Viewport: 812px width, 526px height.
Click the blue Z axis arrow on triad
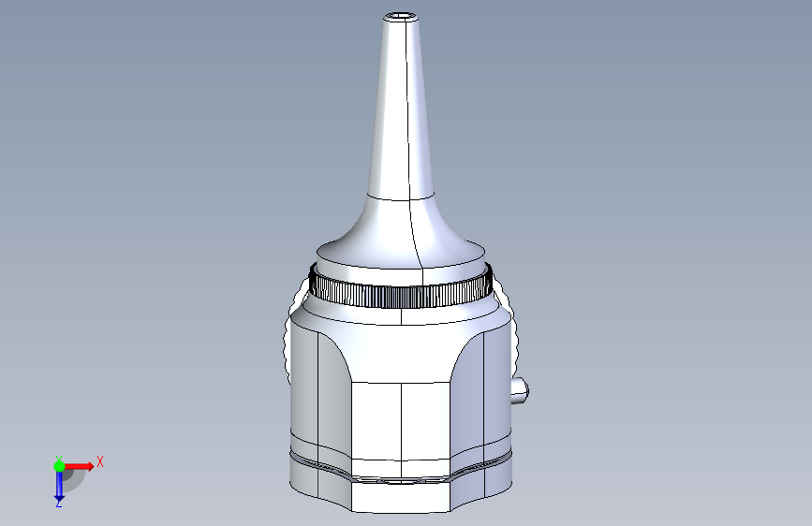coord(59,486)
